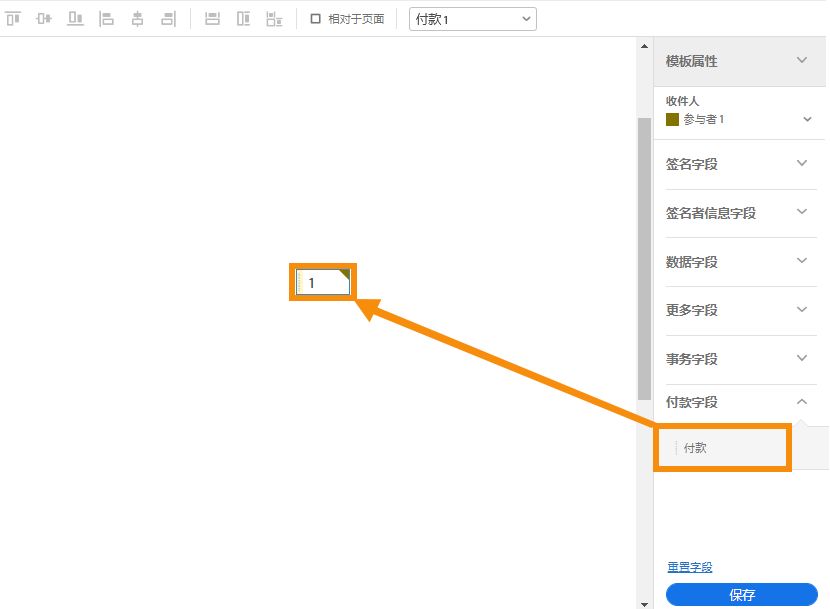Screen dimensions: 830x609
Task: Select the align left edges icon
Action: (x=105, y=17)
